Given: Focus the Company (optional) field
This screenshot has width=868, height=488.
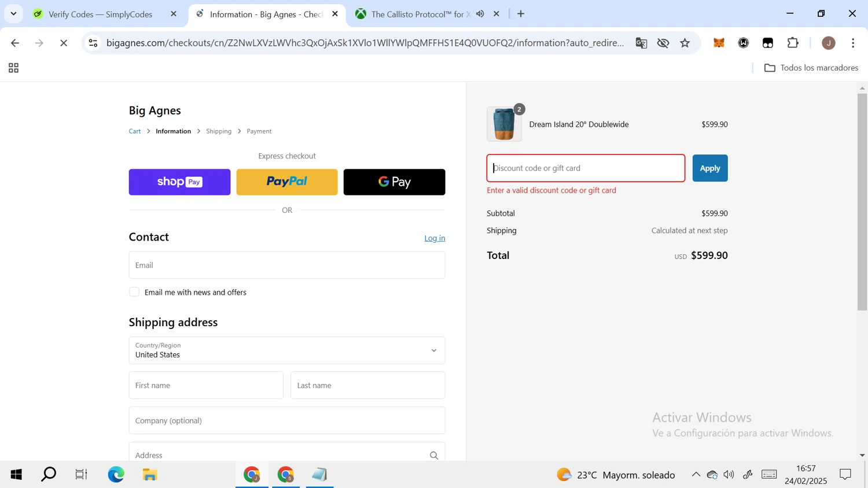Looking at the screenshot, I should (x=287, y=420).
